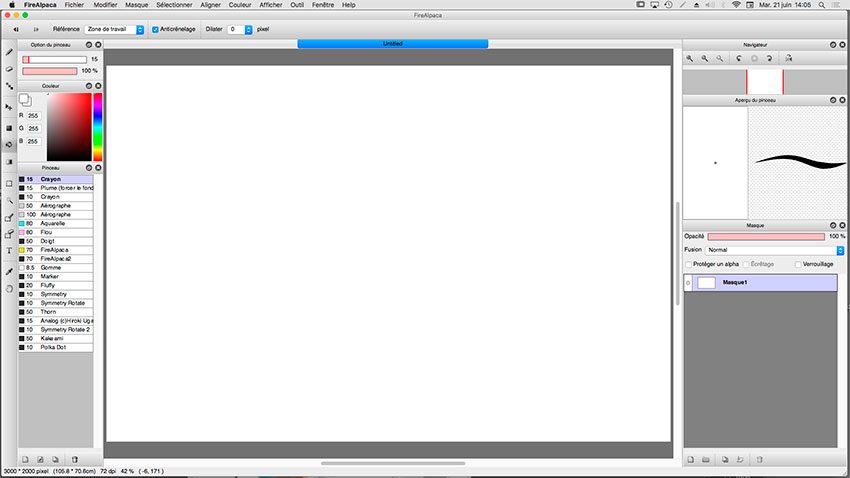850x478 pixels.
Task: Select the Eraser tool
Action: point(9,69)
